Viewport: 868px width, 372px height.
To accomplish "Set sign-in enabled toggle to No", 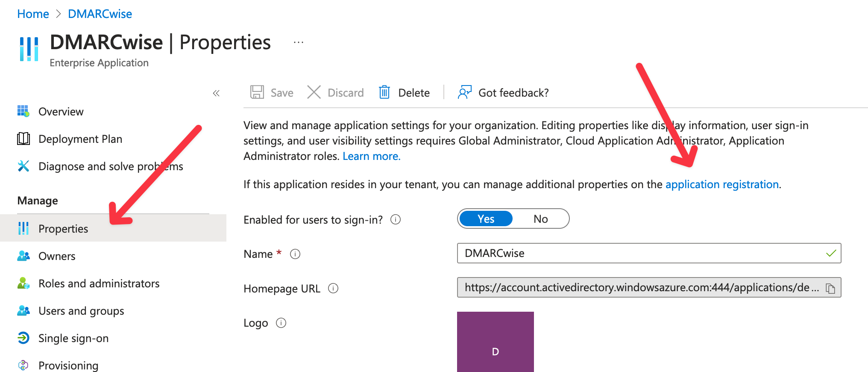I will click(540, 219).
